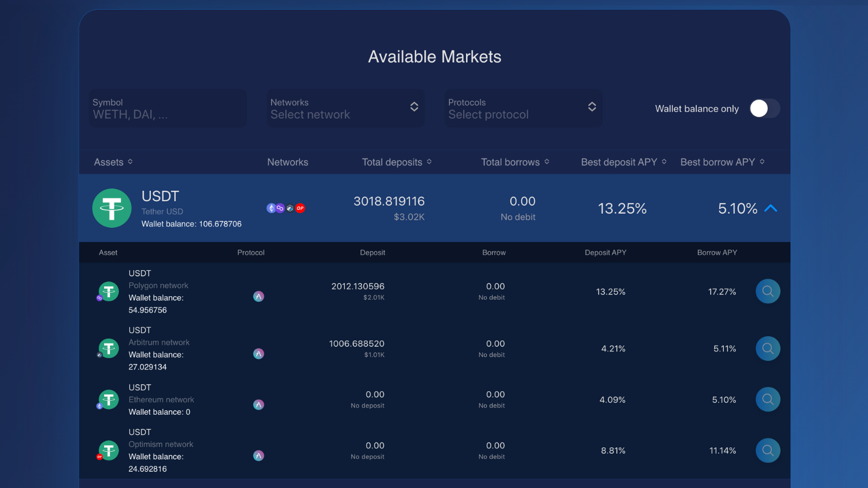Click the USDT token icon for Polygon network

point(108,291)
